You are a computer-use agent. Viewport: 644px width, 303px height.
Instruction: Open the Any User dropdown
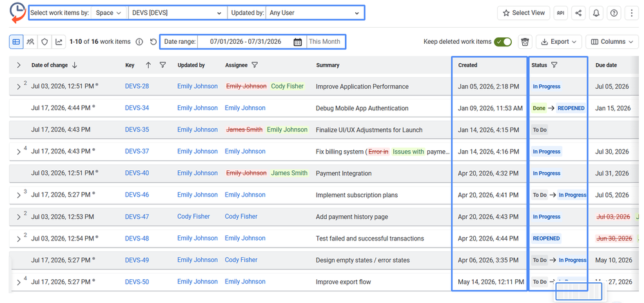coord(314,13)
